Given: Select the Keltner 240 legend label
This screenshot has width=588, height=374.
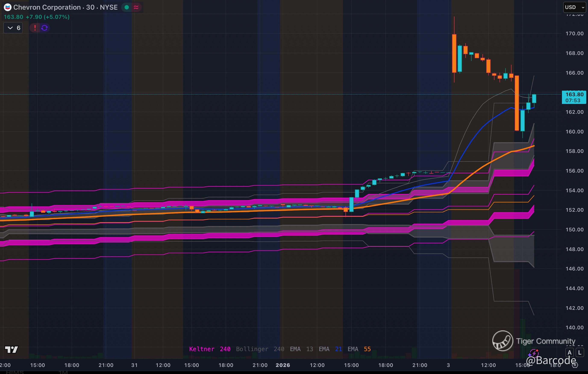Looking at the screenshot, I should 210,349.
